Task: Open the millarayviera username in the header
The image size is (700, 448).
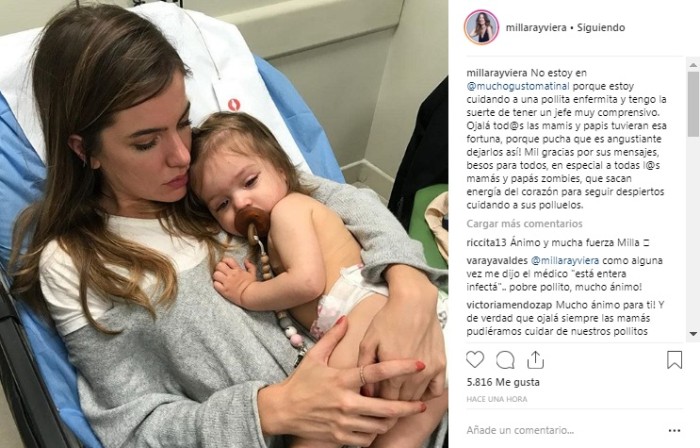Action: [x=536, y=27]
